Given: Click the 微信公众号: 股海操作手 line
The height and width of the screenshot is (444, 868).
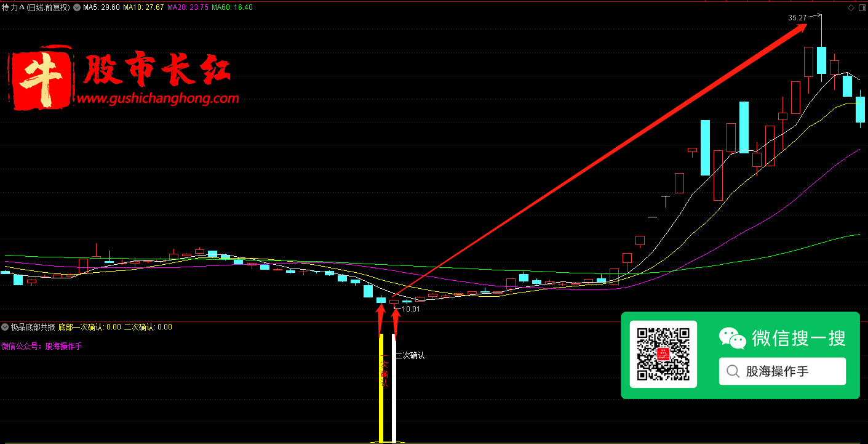Looking at the screenshot, I should [x=41, y=346].
